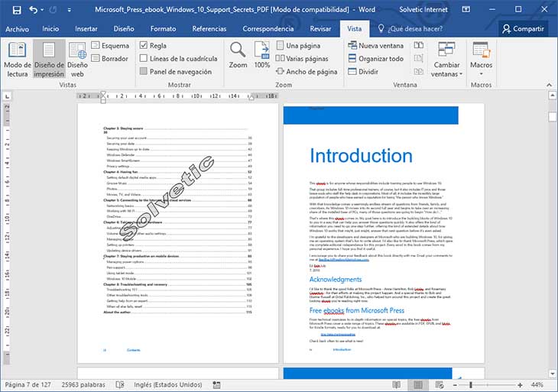Viewport: 558px width, 392px height.
Task: Switch to read mode from status bar
Action: tap(396, 385)
